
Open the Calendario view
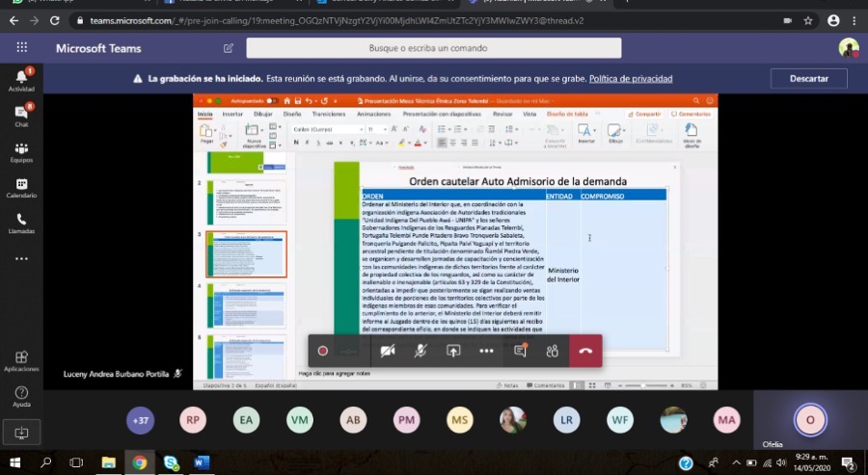pyautogui.click(x=21, y=187)
